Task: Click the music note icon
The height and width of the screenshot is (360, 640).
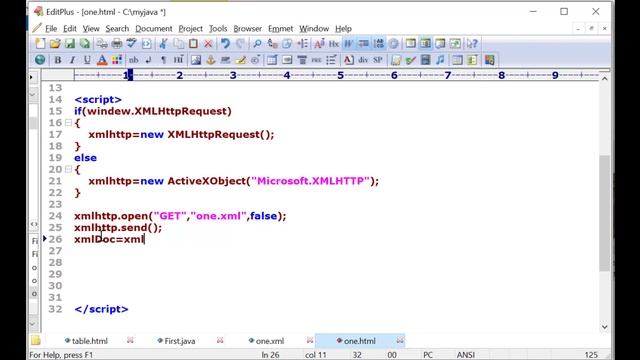Action: click(440, 60)
